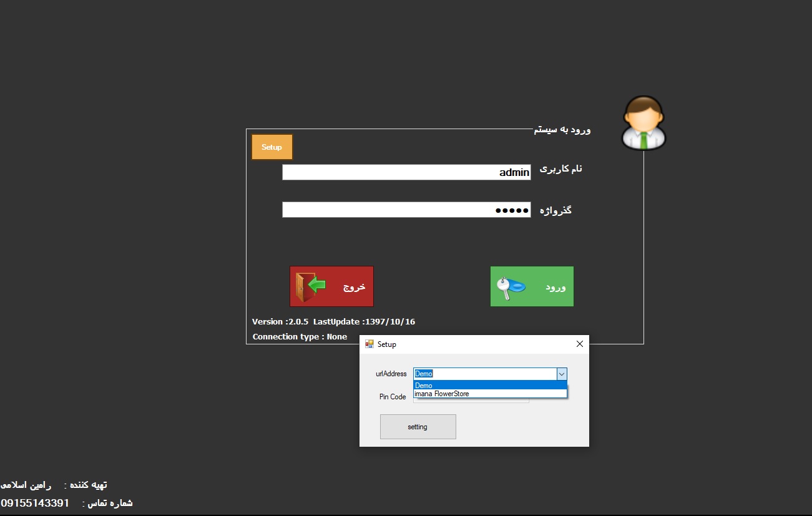Click the masked password field

pyautogui.click(x=406, y=210)
